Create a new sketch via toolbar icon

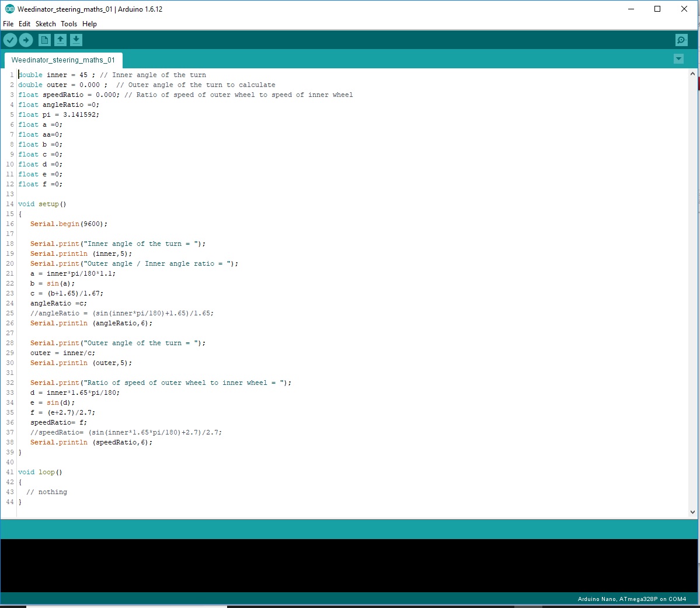[x=44, y=40]
